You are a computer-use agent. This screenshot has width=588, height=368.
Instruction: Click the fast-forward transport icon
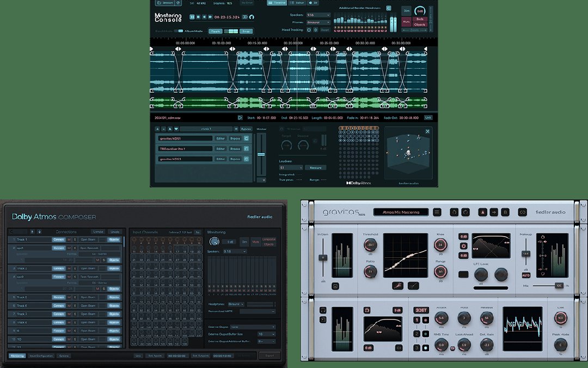coord(210,17)
